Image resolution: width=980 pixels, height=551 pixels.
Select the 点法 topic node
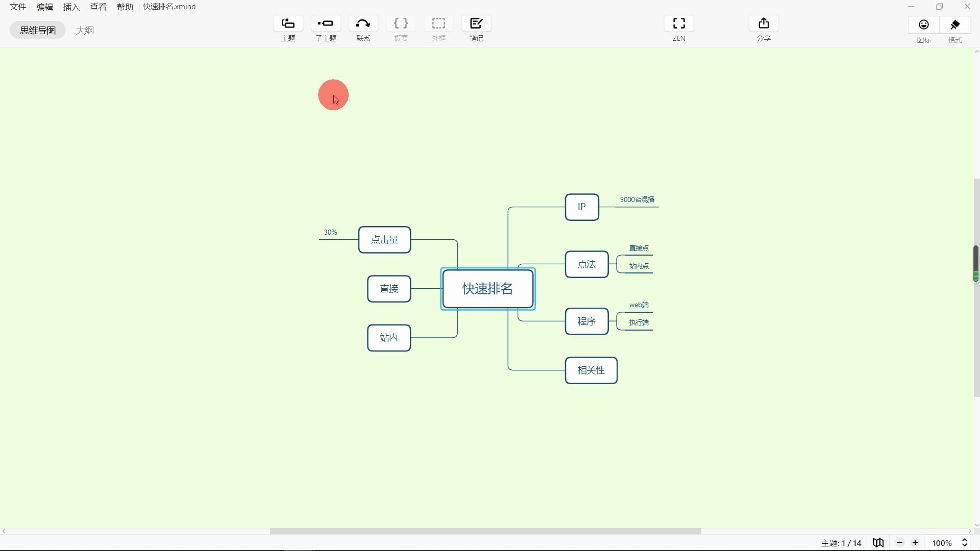point(587,264)
